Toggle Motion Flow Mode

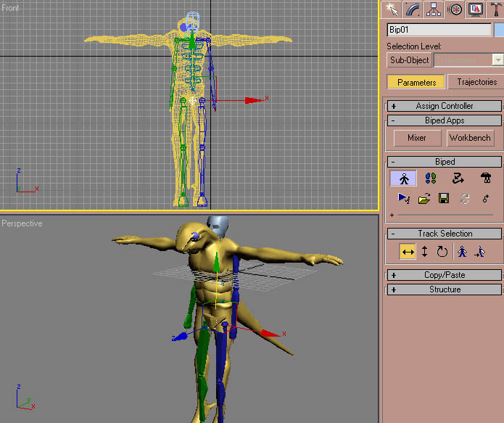coord(458,178)
